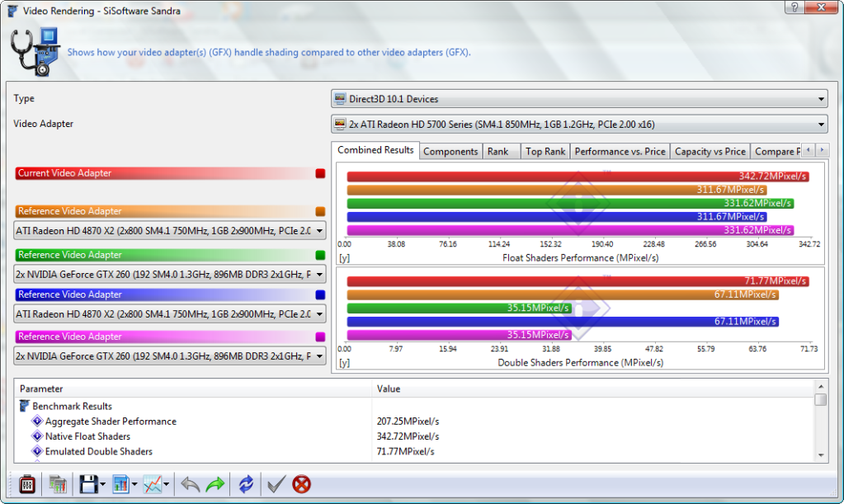Viewport: 844px width, 504px height.
Task: Open the orange reference adapter dropdown
Action: coord(170,230)
